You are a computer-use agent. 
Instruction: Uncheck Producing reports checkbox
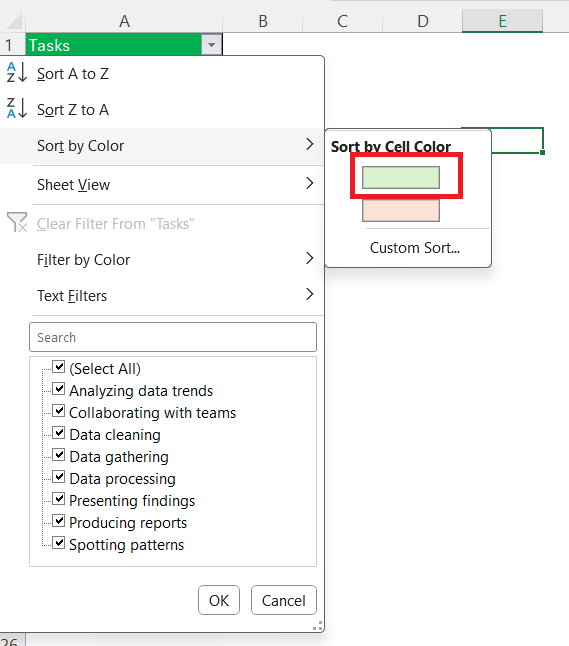click(x=59, y=521)
